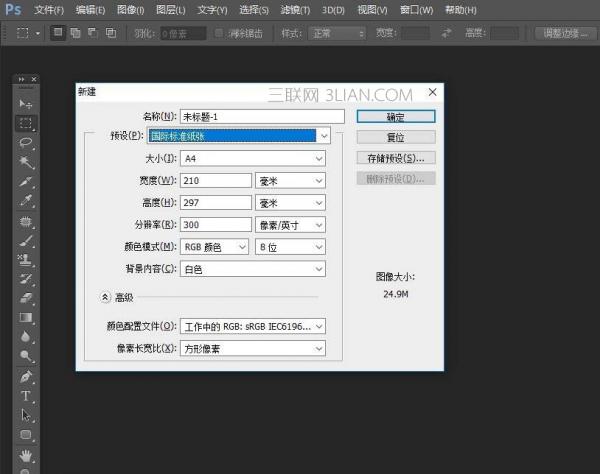The image size is (600, 474).
Task: Collapse the 高级 advanced section
Action: 105,297
